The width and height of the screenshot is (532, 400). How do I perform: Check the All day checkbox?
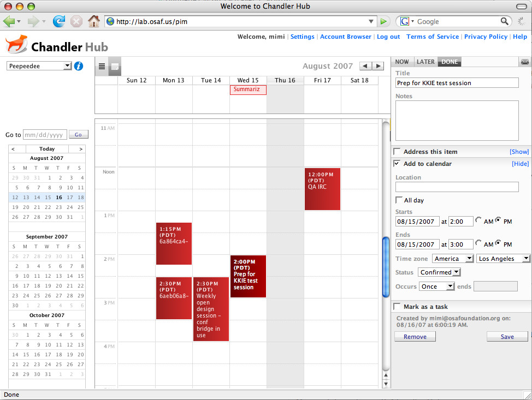click(399, 200)
